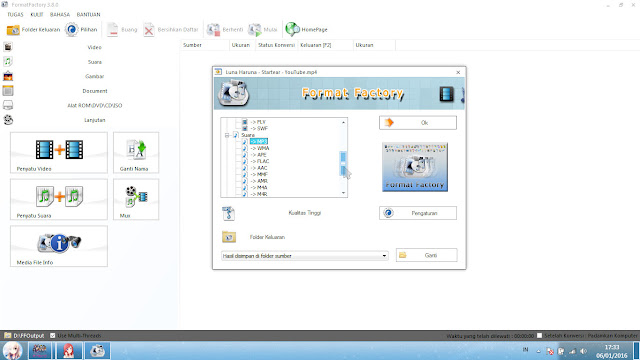Click the Kualitas Tinggi quality icon
This screenshot has width=640, height=360.
click(x=228, y=213)
